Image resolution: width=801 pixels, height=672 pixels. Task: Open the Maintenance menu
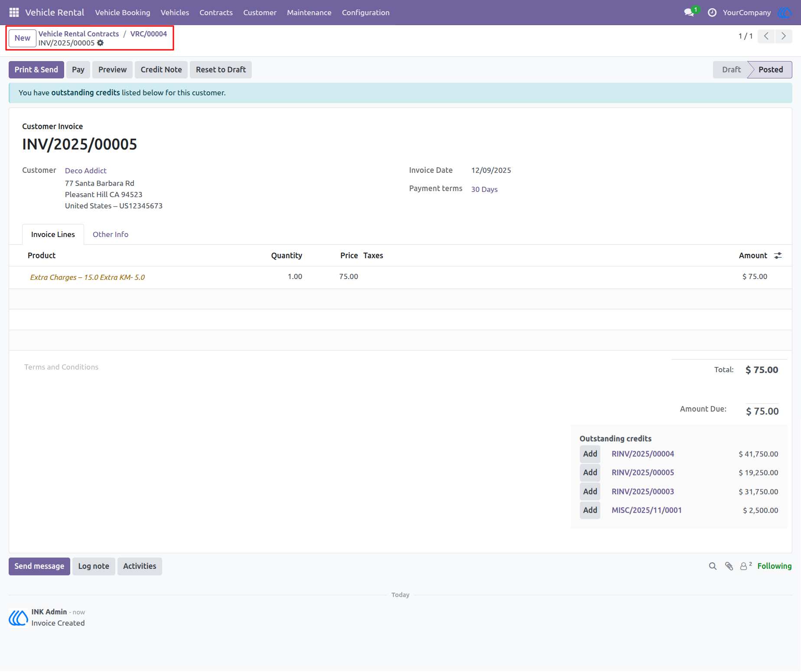click(309, 13)
